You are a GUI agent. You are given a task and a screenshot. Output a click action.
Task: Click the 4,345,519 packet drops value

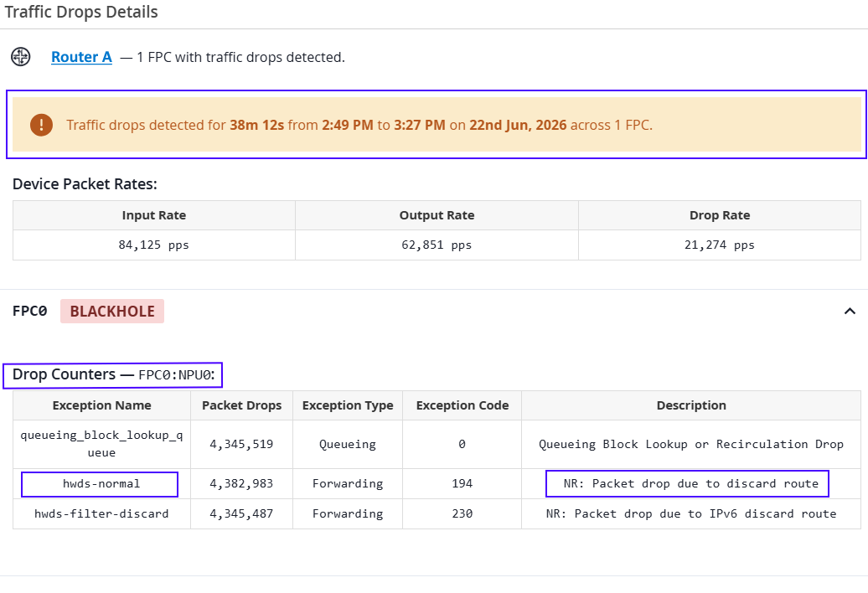[x=241, y=444]
